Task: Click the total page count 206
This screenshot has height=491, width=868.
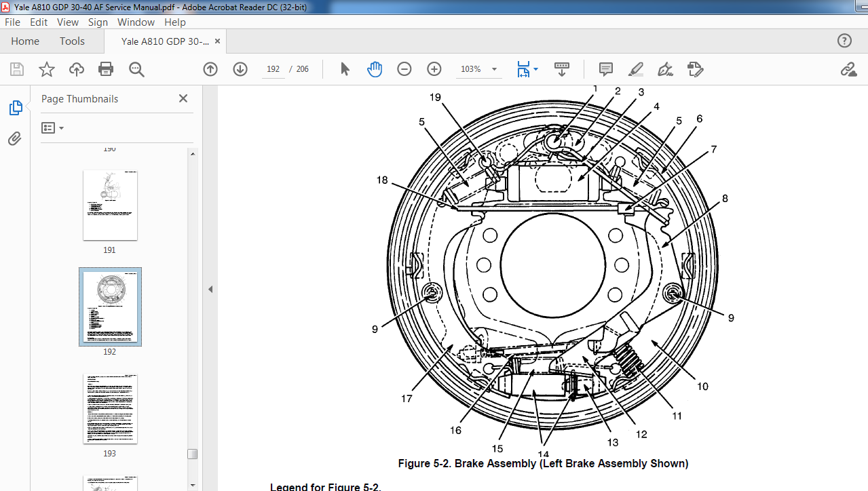Action: pos(303,69)
